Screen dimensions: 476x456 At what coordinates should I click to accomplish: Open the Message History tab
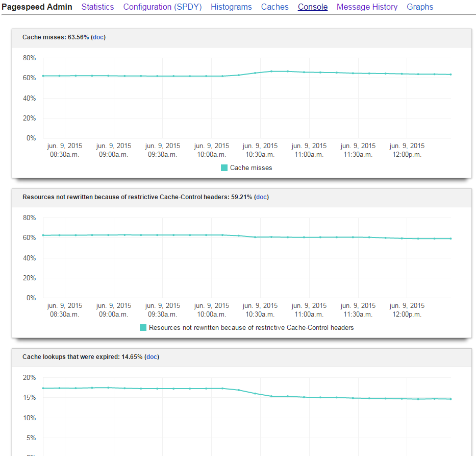pyautogui.click(x=367, y=7)
